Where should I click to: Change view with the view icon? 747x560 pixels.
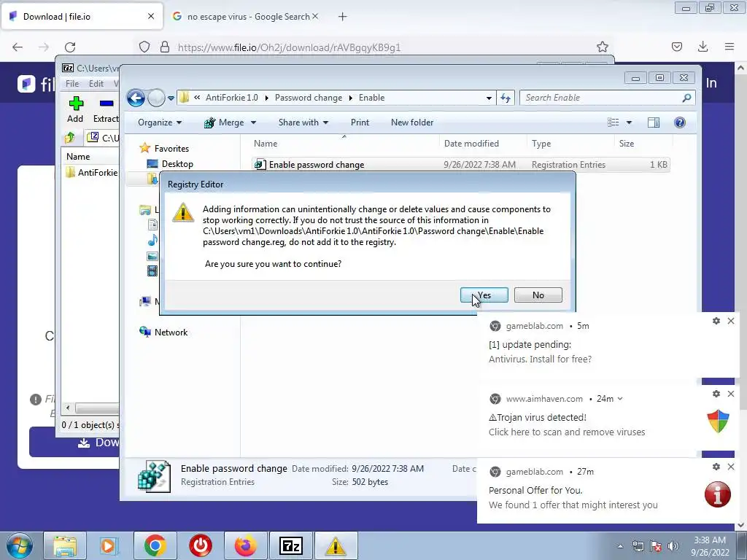(613, 122)
